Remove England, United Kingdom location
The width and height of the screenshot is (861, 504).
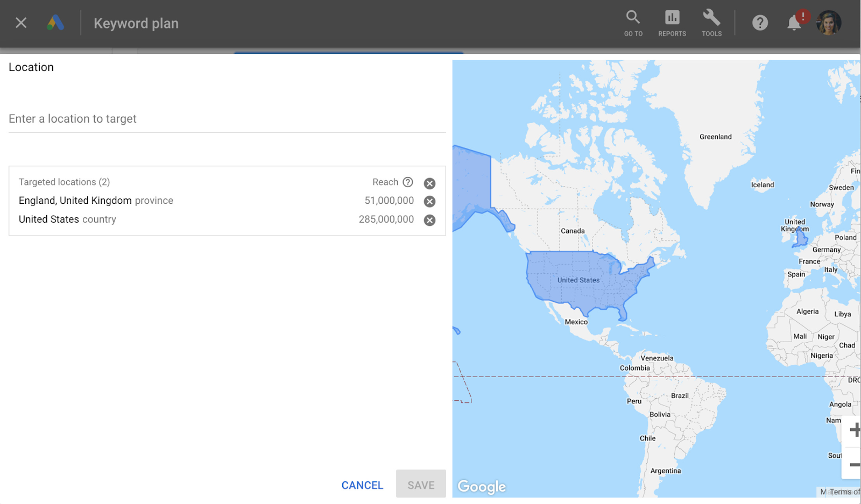pos(429,201)
